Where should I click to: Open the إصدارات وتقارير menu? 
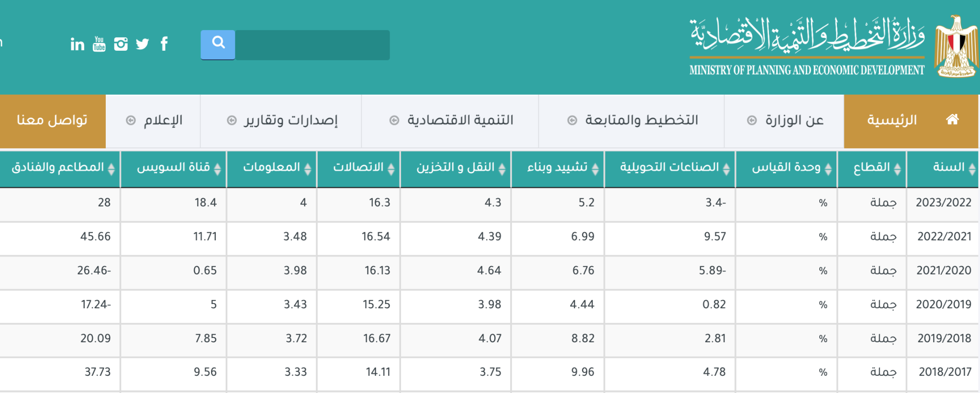click(281, 121)
